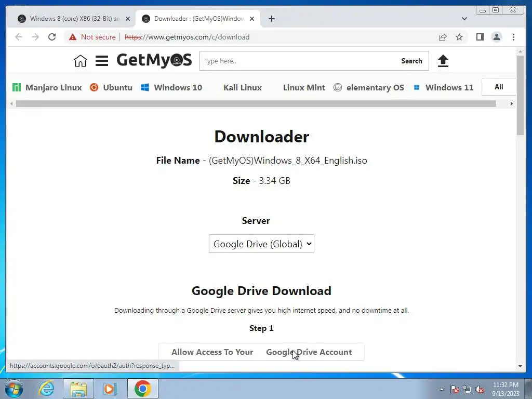Reload the page in Chrome
This screenshot has height=399, width=532.
pyautogui.click(x=52, y=37)
